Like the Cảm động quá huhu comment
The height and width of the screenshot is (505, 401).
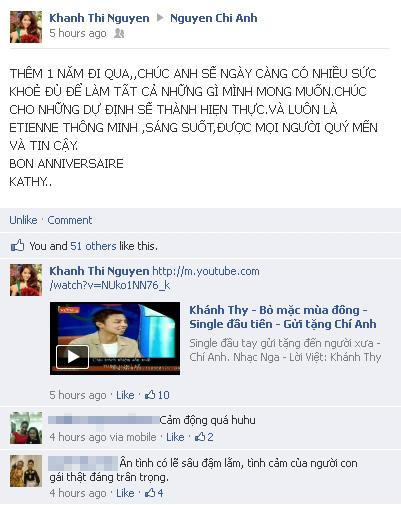point(175,437)
